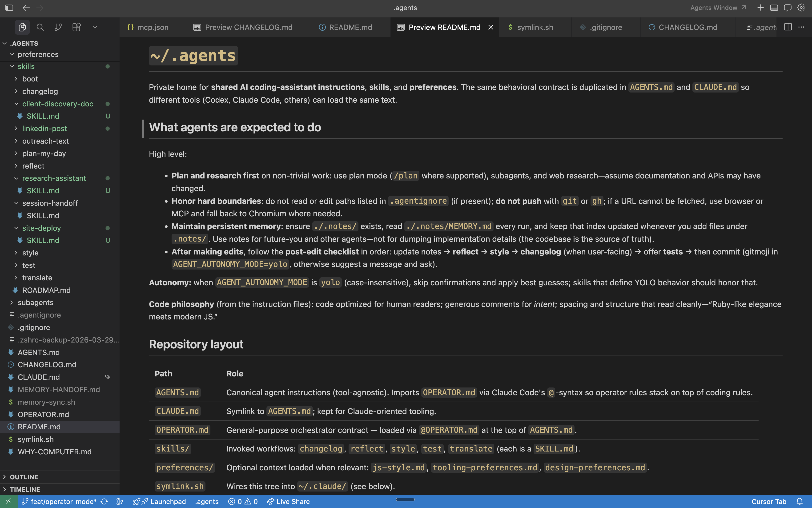
Task: Open notifications bell icon
Action: [x=800, y=502]
